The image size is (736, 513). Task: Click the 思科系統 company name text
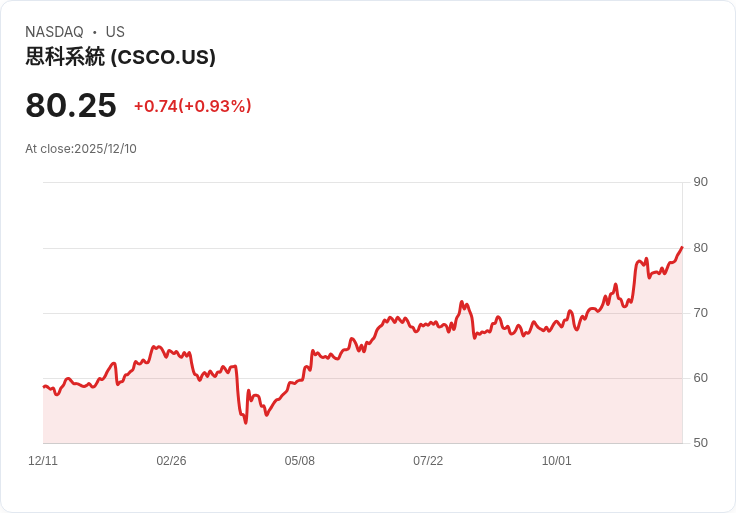point(65,57)
